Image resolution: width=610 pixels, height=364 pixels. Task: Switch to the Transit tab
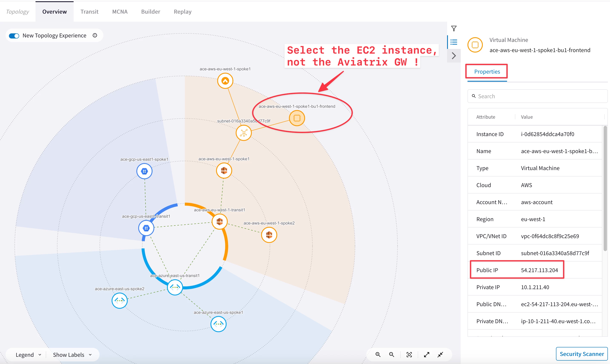tap(89, 11)
